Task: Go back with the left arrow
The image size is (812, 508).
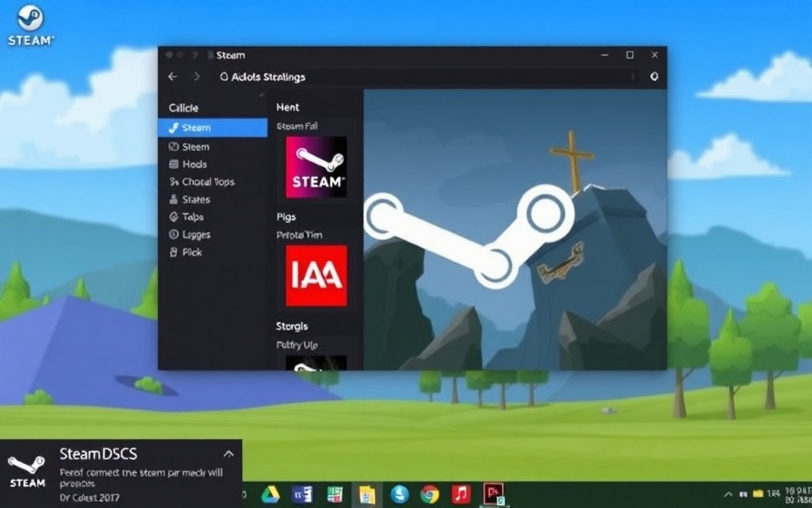Action: [x=172, y=77]
